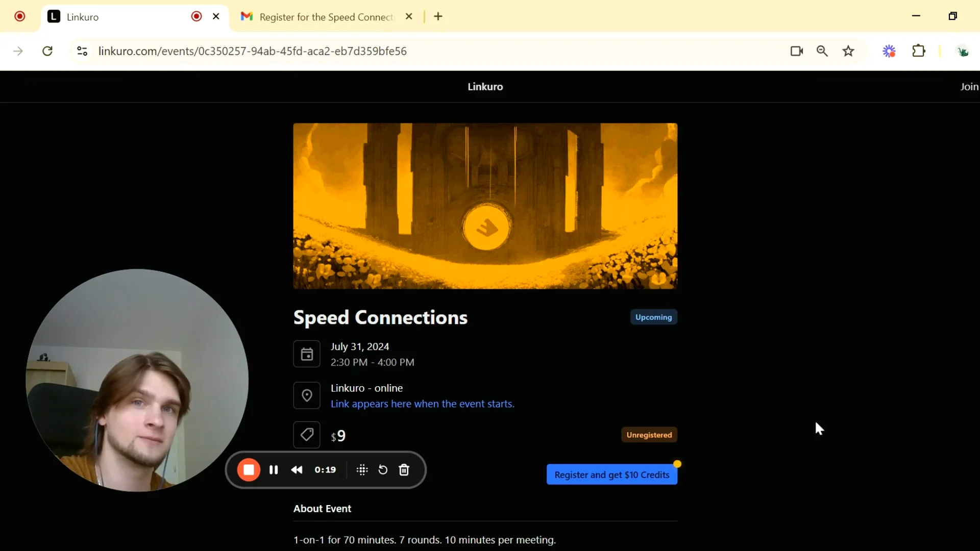Stop the screen recording with red button
Image resolution: width=980 pixels, height=551 pixels.
click(x=249, y=470)
